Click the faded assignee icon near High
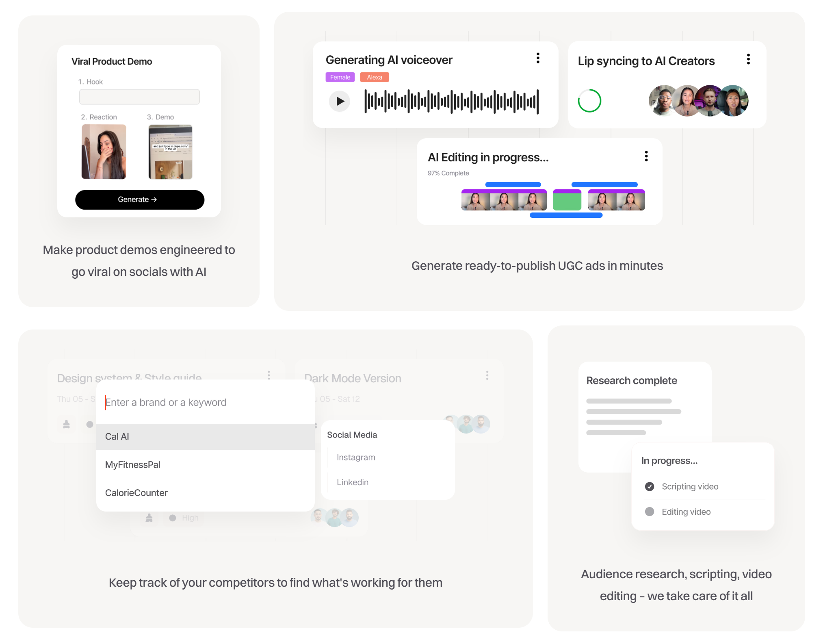The width and height of the screenshot is (823, 644). 149,518
